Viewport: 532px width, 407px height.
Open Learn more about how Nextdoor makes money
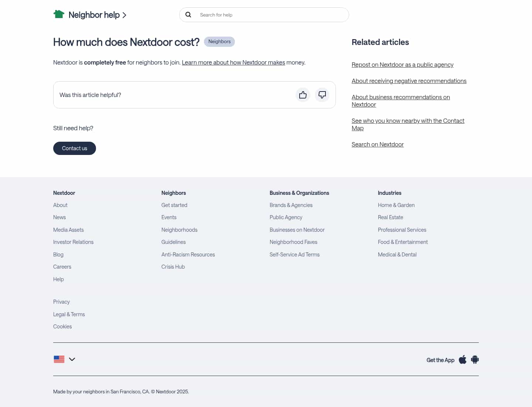point(233,62)
